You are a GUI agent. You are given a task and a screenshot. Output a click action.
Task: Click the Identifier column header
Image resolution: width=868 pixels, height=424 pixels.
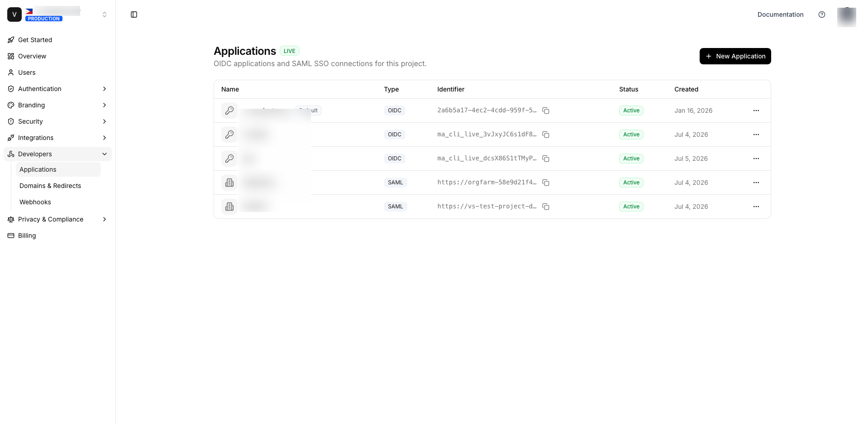point(451,89)
